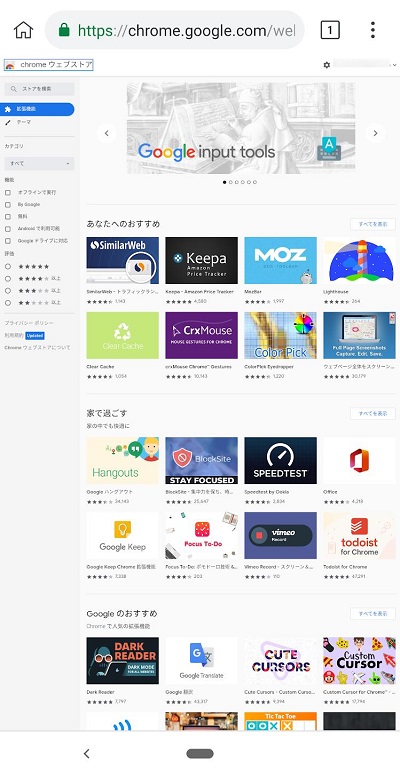
Task: Tap the Android home pill button
Action: [x=200, y=754]
